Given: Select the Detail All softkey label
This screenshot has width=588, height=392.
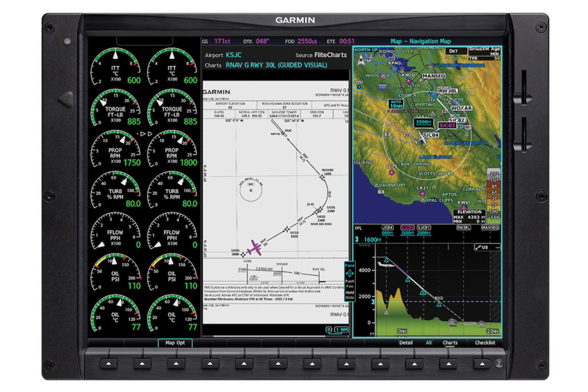Looking at the screenshot, I should (415, 343).
